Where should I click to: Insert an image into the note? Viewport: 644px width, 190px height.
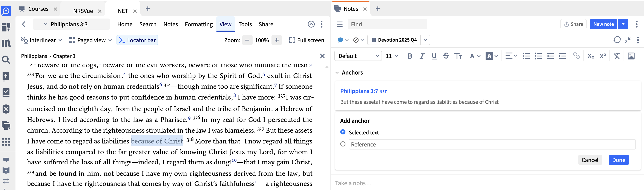pos(631,56)
